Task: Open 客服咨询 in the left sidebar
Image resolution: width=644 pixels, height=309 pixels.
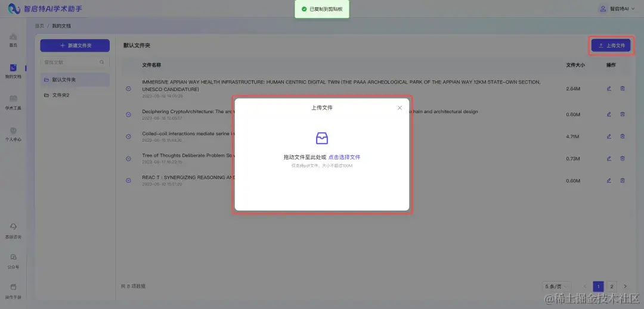Action: [13, 232]
